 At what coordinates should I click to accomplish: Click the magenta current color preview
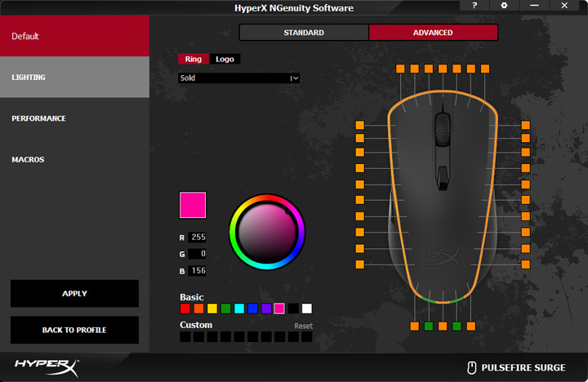point(193,205)
